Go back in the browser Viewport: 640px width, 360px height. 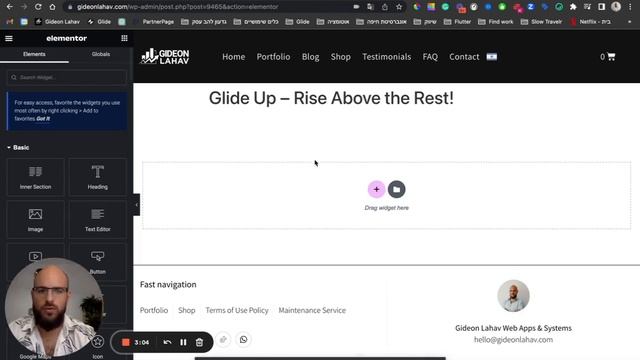[x=9, y=7]
